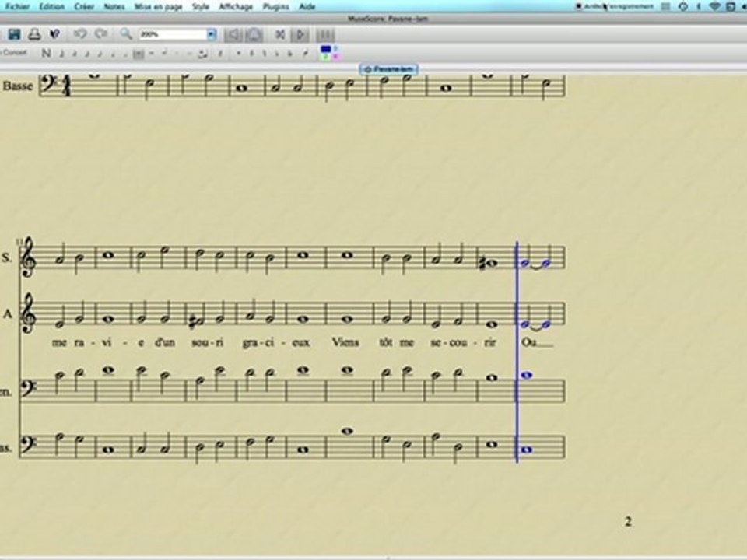
Task: Open the Créer menu
Action: [x=84, y=7]
